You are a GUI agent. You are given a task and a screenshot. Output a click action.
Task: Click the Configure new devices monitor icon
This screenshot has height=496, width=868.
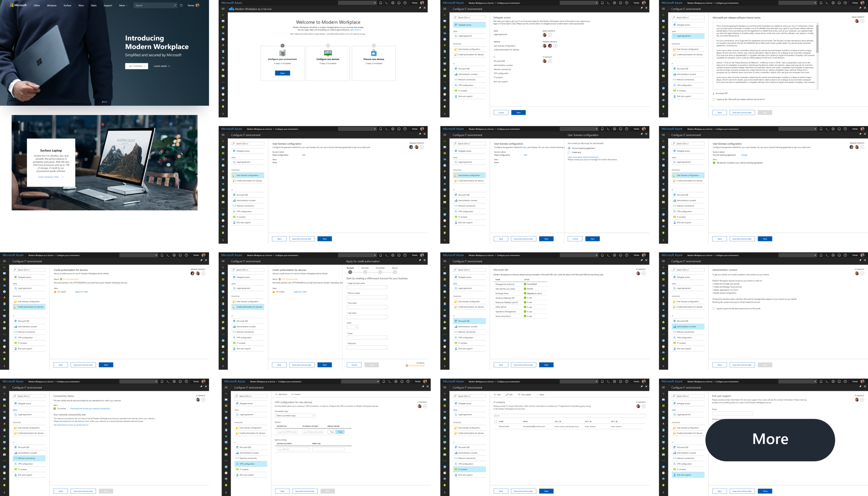(x=328, y=53)
